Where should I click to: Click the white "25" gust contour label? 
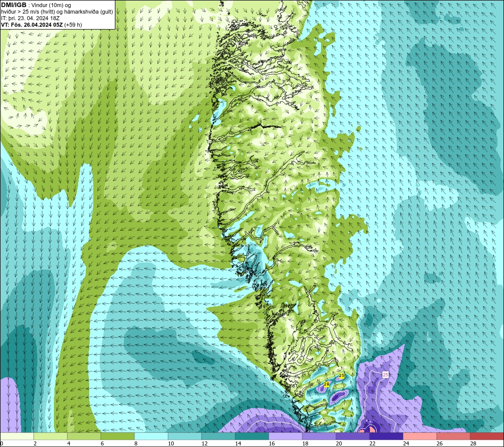(x=386, y=375)
